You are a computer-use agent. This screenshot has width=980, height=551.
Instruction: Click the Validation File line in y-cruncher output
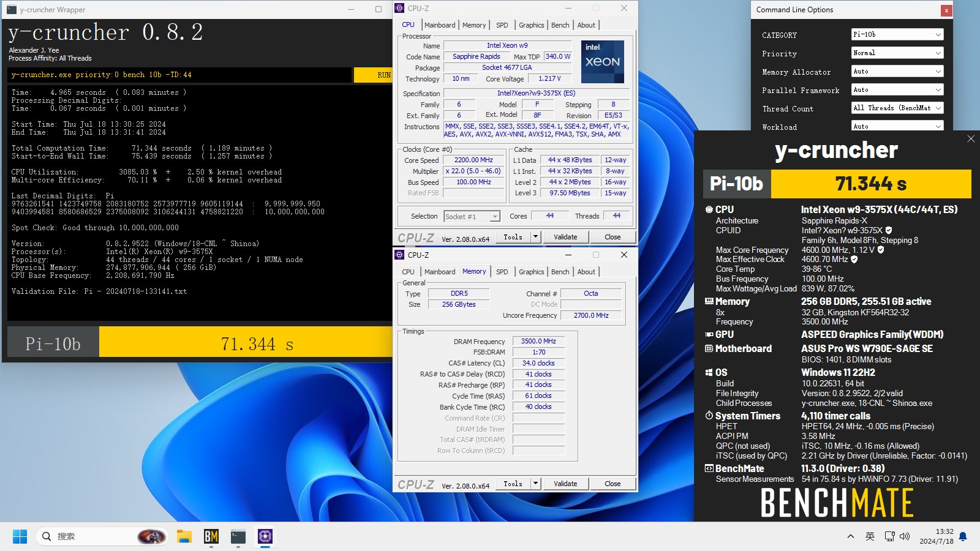point(99,291)
